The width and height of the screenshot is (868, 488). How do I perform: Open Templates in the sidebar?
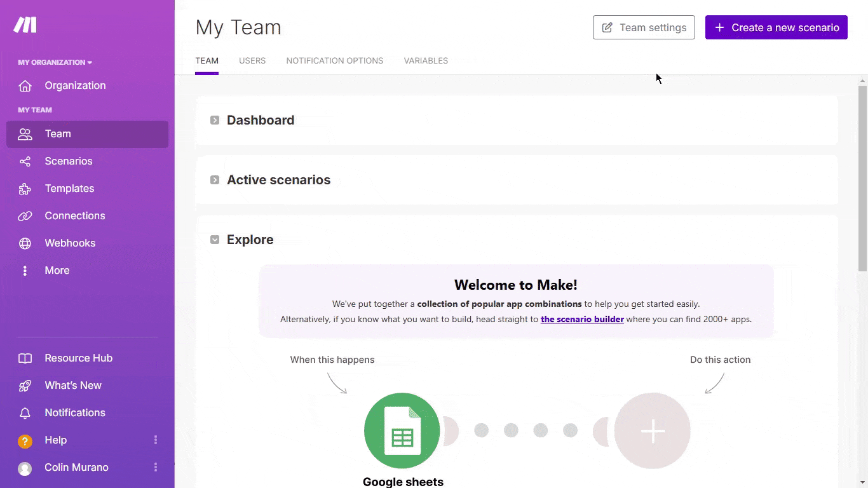click(x=88, y=189)
